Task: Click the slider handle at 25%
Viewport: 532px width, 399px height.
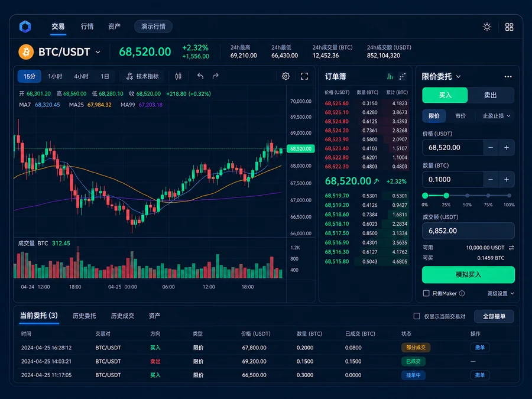Action: tap(446, 196)
